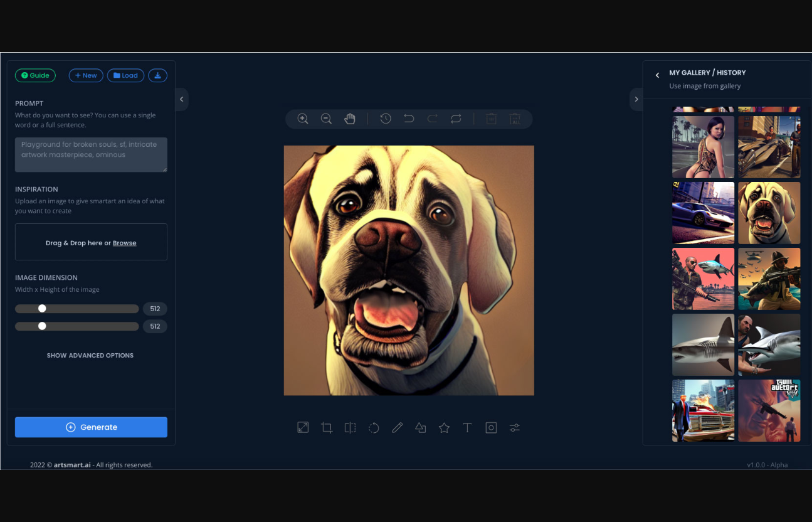Viewport: 812px width, 522px height.
Task: Click the Load button
Action: [x=125, y=75]
